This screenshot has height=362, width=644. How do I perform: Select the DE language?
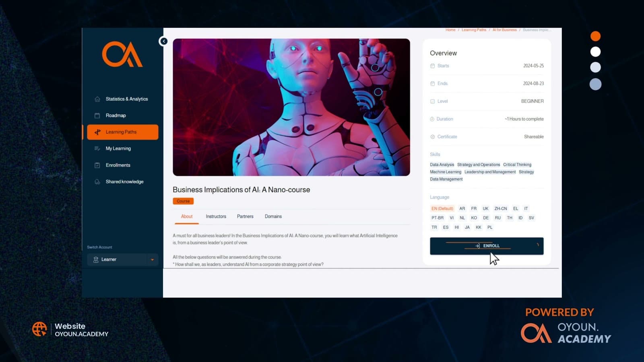point(486,218)
